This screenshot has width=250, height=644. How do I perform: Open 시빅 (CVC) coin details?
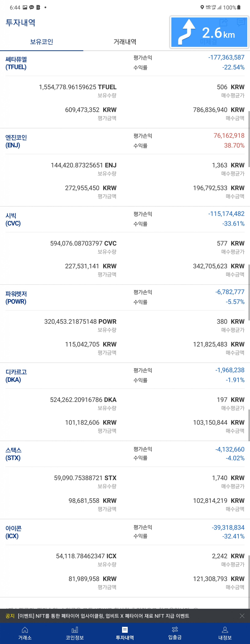click(x=13, y=219)
